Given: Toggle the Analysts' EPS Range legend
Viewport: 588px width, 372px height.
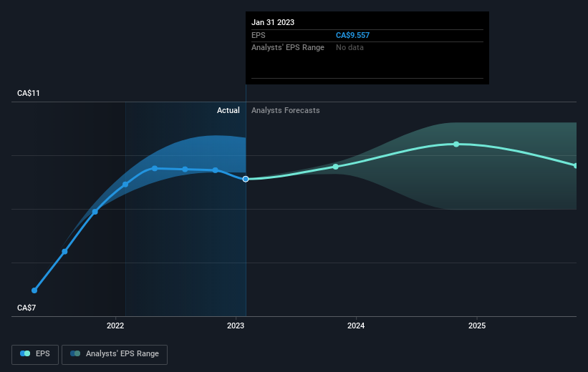Looking at the screenshot, I should coord(115,354).
